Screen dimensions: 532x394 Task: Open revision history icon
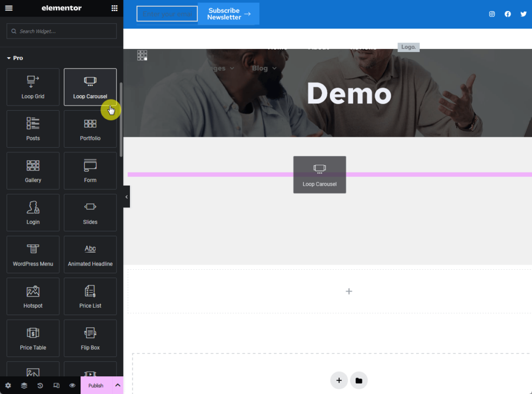40,386
